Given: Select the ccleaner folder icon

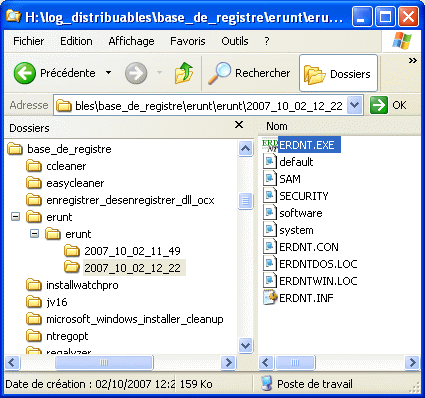Looking at the screenshot, I should tap(34, 166).
